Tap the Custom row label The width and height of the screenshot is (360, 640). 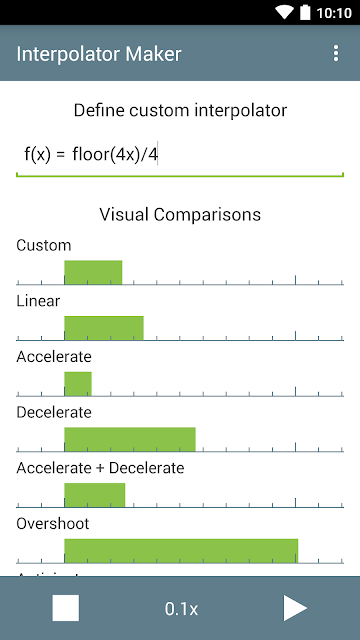(44, 245)
